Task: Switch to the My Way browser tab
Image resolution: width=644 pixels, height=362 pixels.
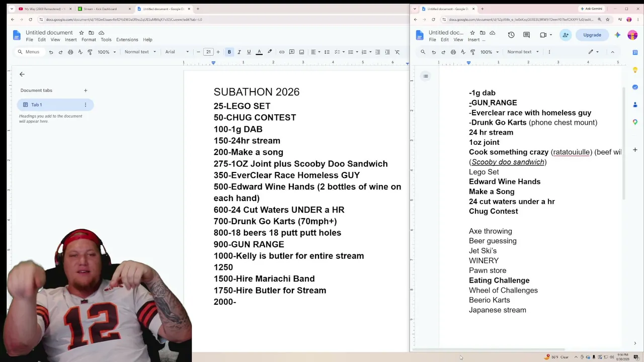Action: pos(44,9)
